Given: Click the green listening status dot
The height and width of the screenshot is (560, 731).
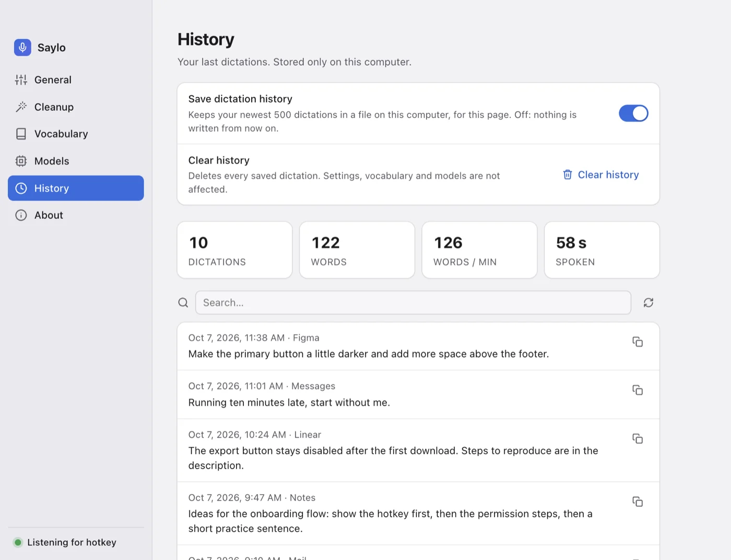Looking at the screenshot, I should click(x=18, y=542).
